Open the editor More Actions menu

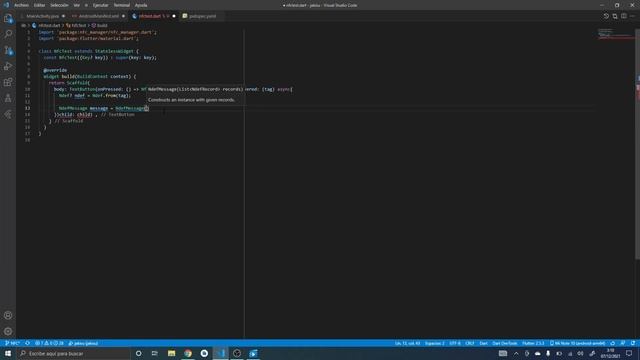coord(633,16)
